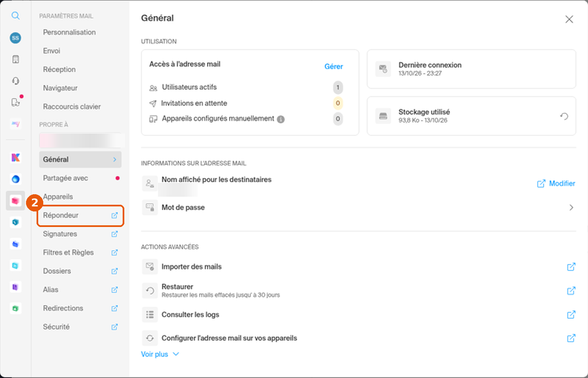Click the Invitations en attente count badge

338,103
